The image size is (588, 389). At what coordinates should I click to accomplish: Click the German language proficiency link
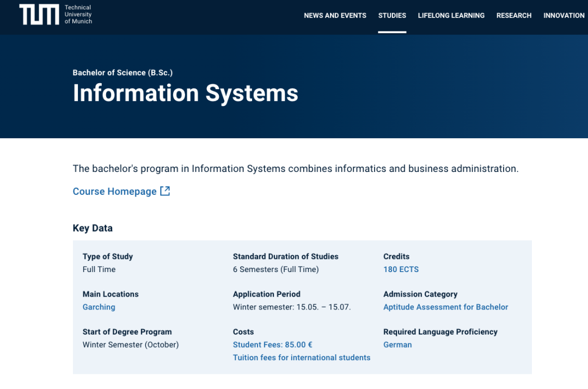[x=397, y=345]
